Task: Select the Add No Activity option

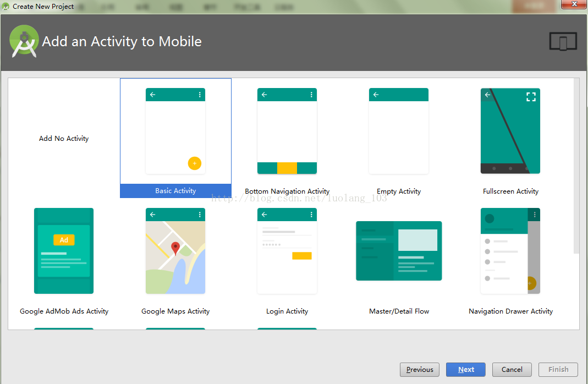Action: tap(64, 139)
